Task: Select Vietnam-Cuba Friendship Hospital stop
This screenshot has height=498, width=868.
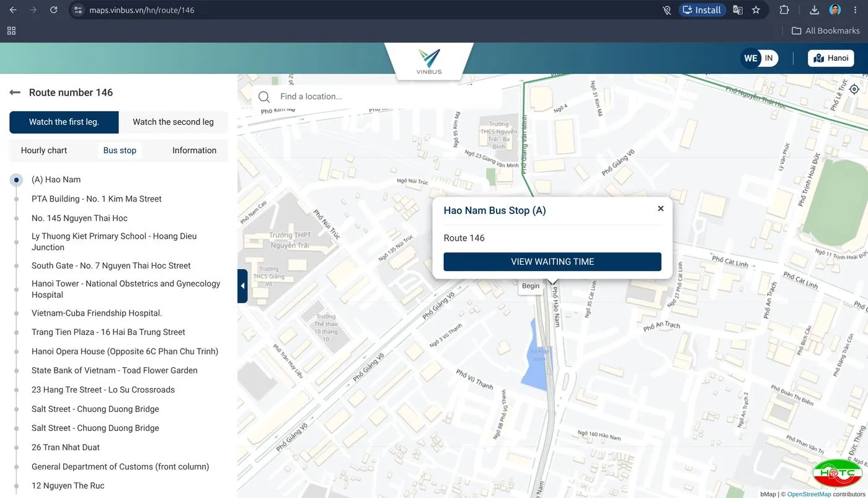Action: 97,313
